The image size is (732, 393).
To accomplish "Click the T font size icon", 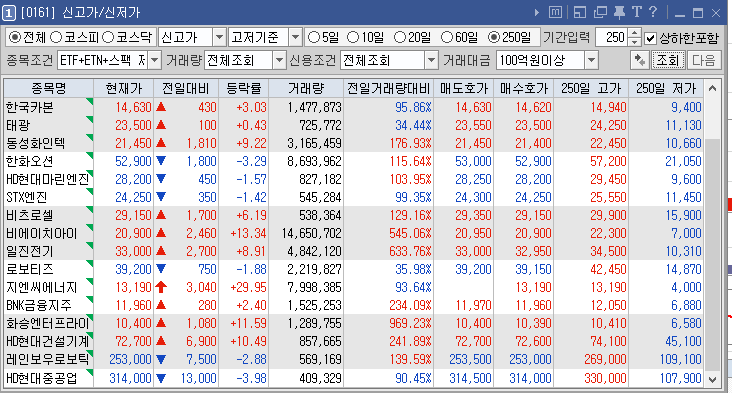I will 637,12.
